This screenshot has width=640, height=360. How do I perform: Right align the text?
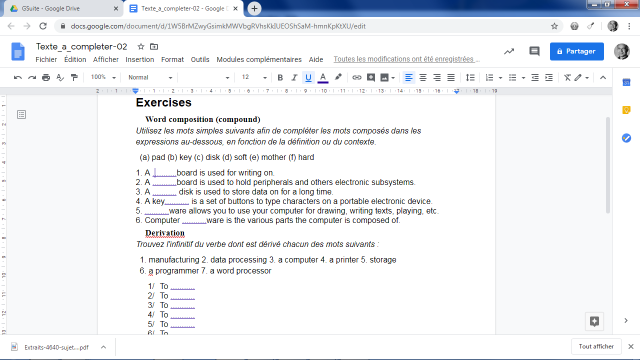(437, 78)
